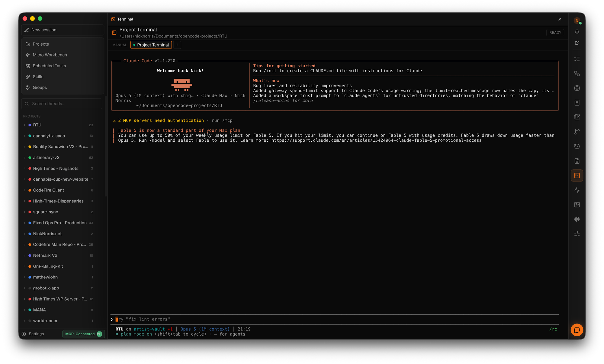Viewport: 604px width, 364px height.
Task: Open the Fable 5 support.claude.com link
Action: 376,140
